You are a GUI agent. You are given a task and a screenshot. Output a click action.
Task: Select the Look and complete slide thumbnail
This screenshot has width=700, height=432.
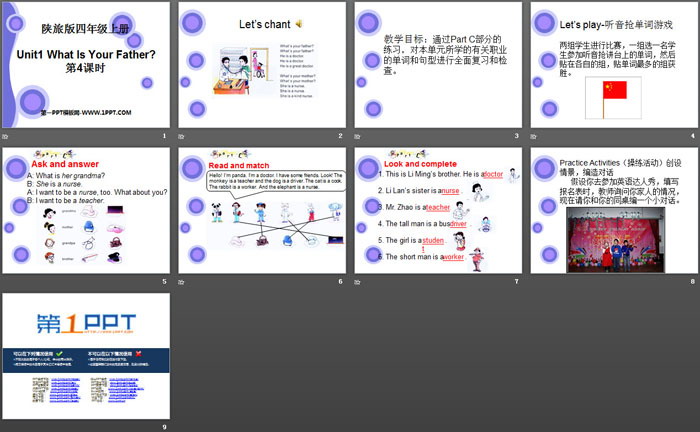tap(438, 211)
